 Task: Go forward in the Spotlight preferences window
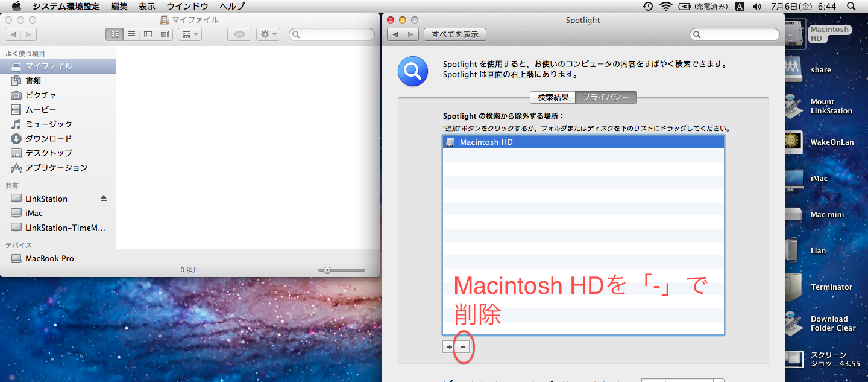tap(410, 34)
